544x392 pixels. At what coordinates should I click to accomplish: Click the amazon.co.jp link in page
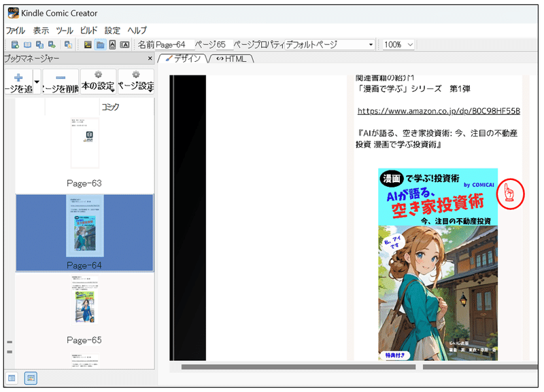[439, 111]
